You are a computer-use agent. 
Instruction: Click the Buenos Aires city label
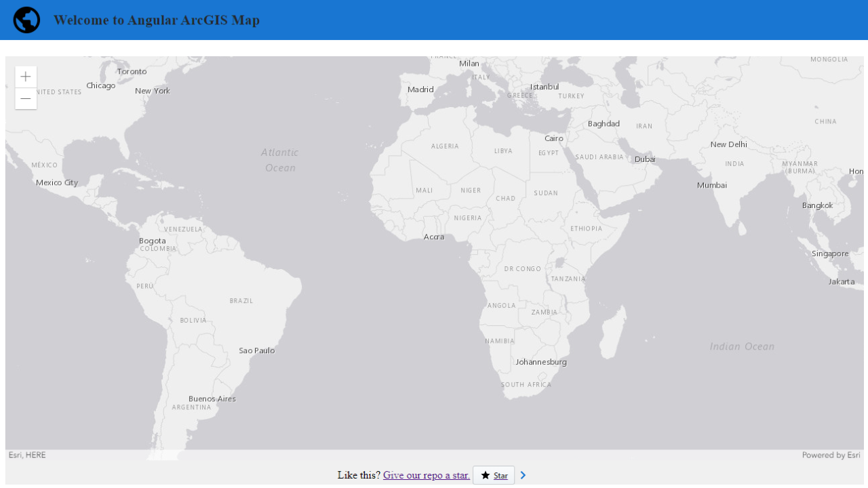[x=212, y=399]
